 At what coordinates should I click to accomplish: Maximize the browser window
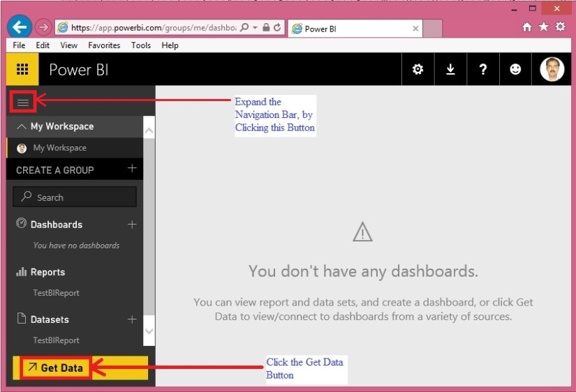pyautogui.click(x=533, y=8)
